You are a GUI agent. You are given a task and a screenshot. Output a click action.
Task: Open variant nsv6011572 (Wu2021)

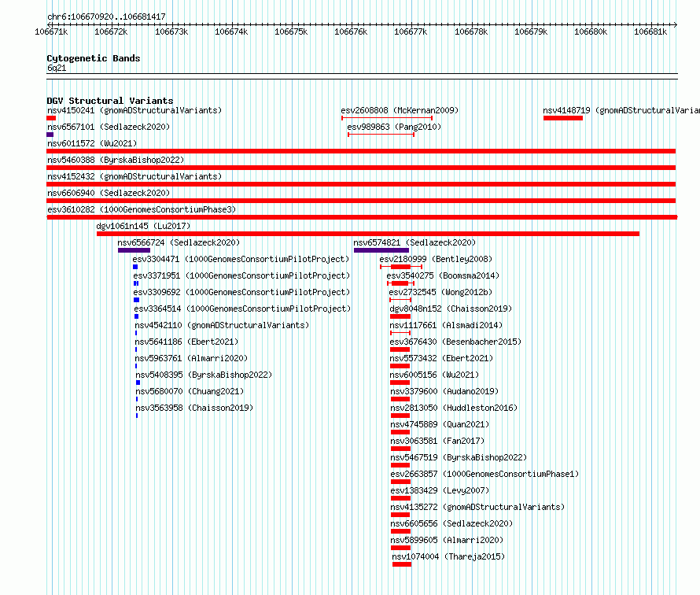pos(92,143)
